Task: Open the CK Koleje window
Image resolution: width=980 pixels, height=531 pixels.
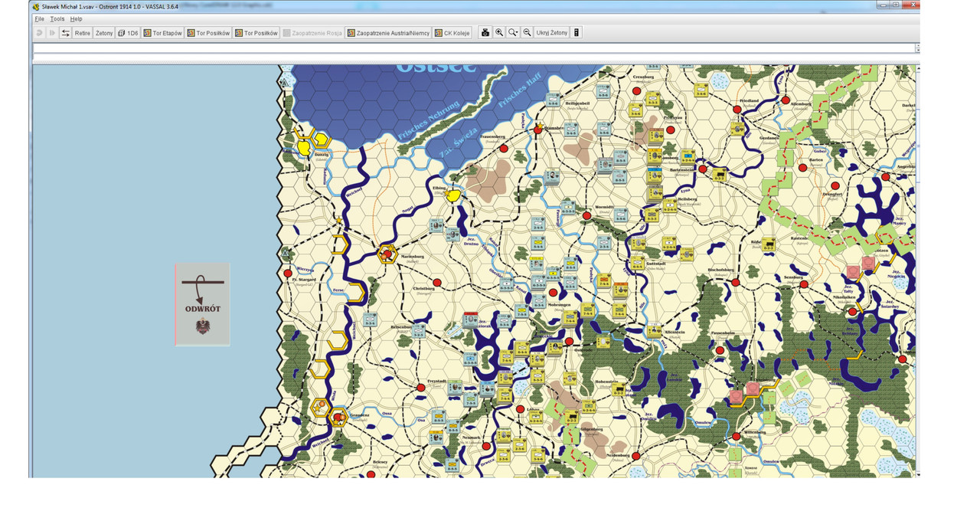Action: 452,33
